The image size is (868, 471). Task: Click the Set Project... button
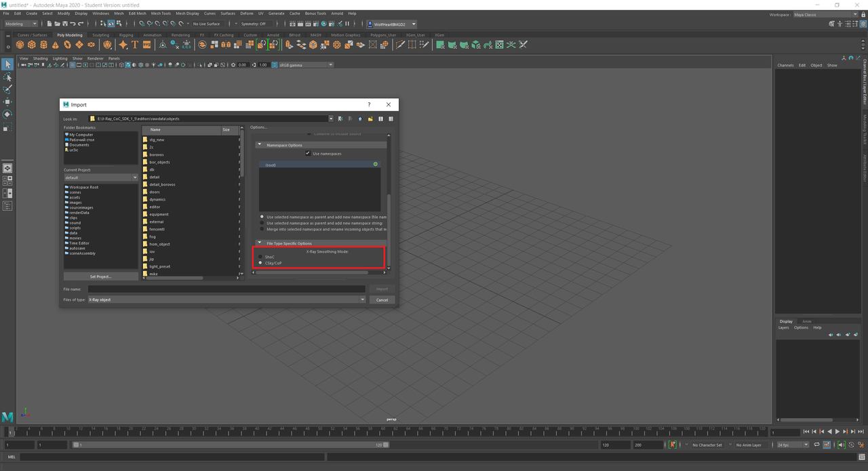(x=100, y=277)
